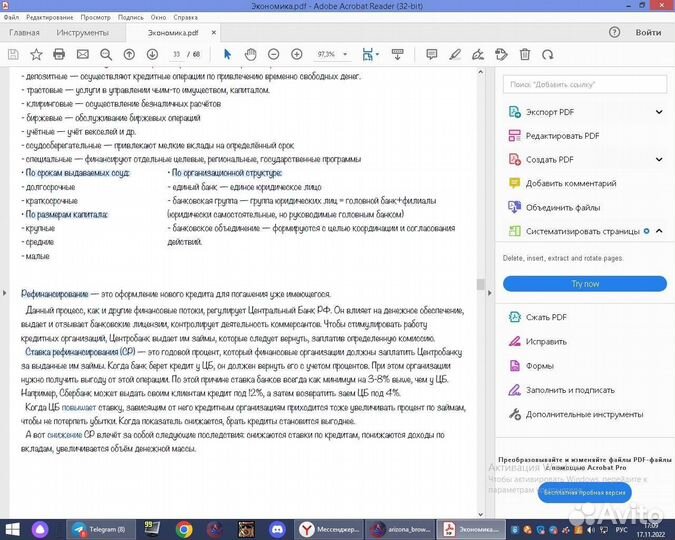Open the Подпись menu
The height and width of the screenshot is (540, 675).
pos(130,17)
